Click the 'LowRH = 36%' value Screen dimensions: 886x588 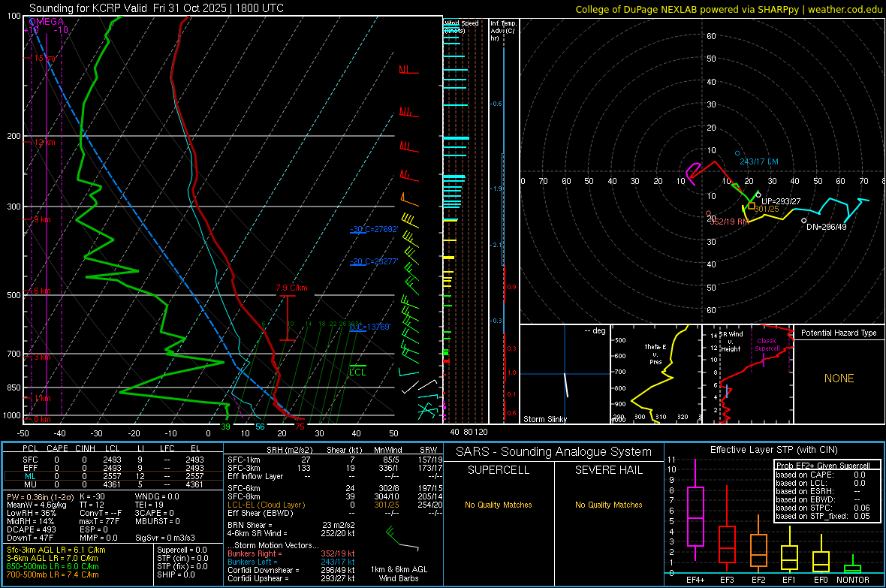tap(32, 513)
